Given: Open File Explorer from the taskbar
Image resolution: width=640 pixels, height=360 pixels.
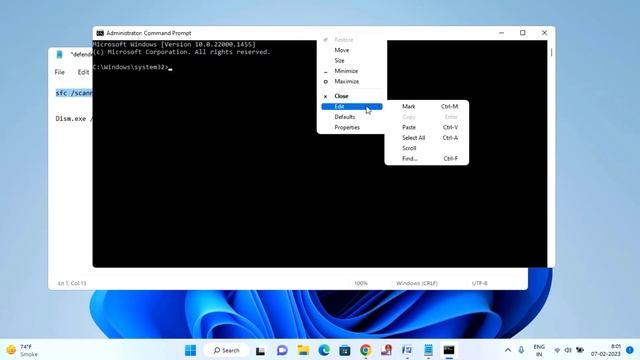Looking at the screenshot, I should [x=303, y=350].
